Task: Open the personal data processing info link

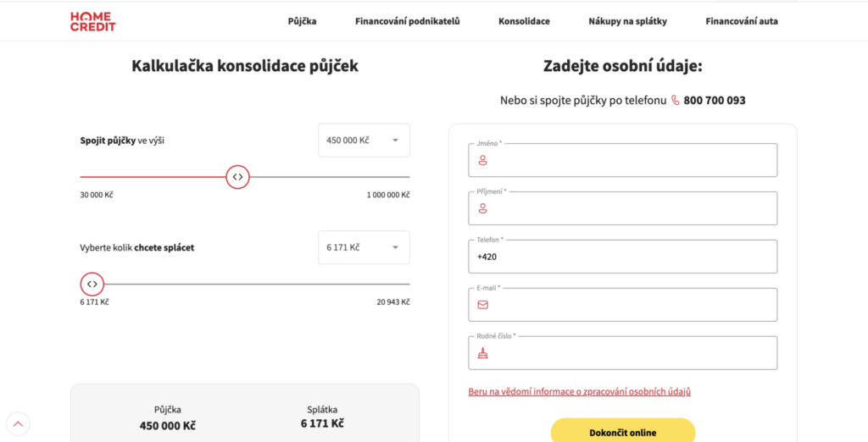Action: pyautogui.click(x=580, y=392)
